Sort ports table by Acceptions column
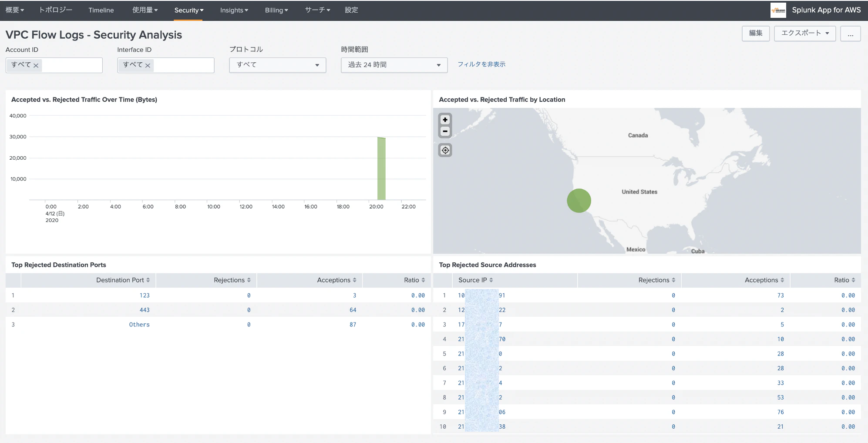Image resolution: width=868 pixels, height=443 pixels. pos(336,280)
